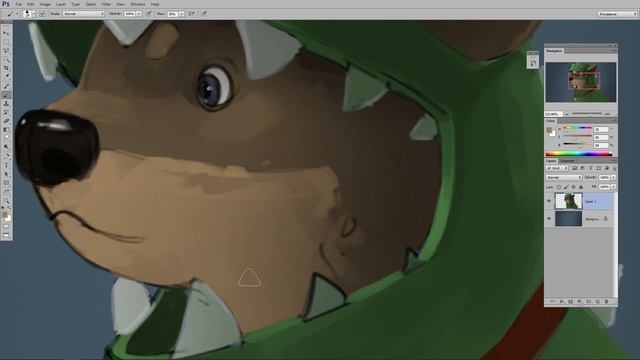Image resolution: width=640 pixels, height=360 pixels.
Task: Open brush Opacity slider arrow
Action: point(139,13)
